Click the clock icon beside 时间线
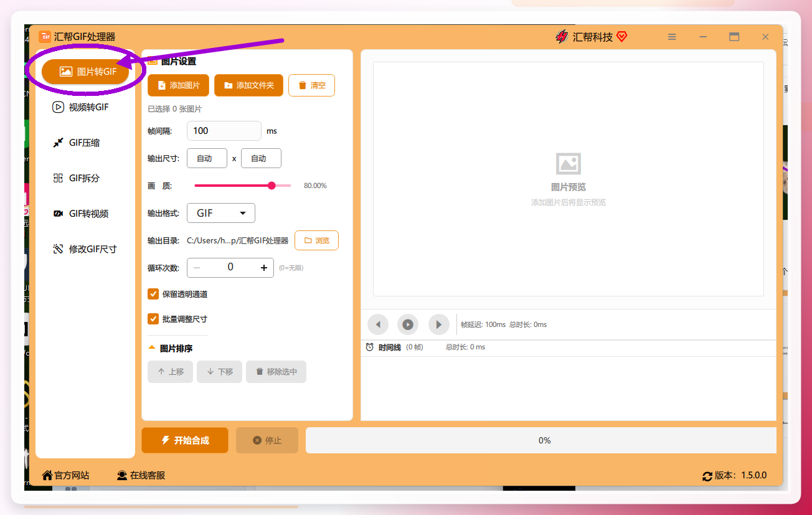 (x=370, y=347)
